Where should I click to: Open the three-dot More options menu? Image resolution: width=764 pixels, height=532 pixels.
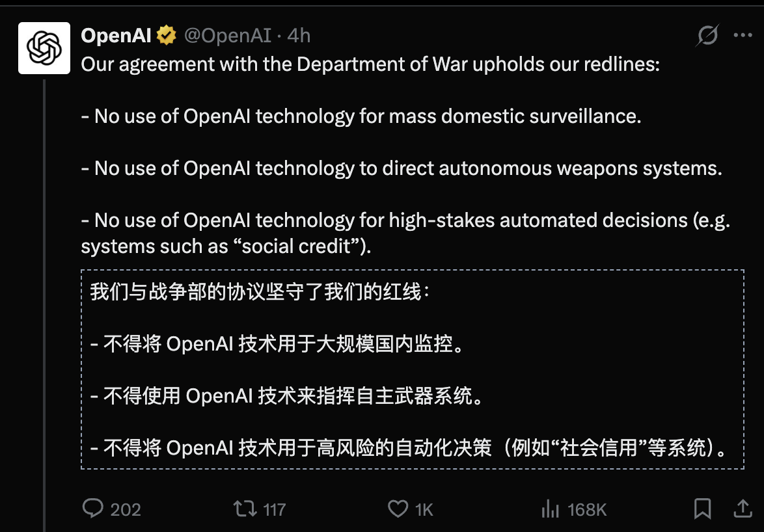(743, 36)
